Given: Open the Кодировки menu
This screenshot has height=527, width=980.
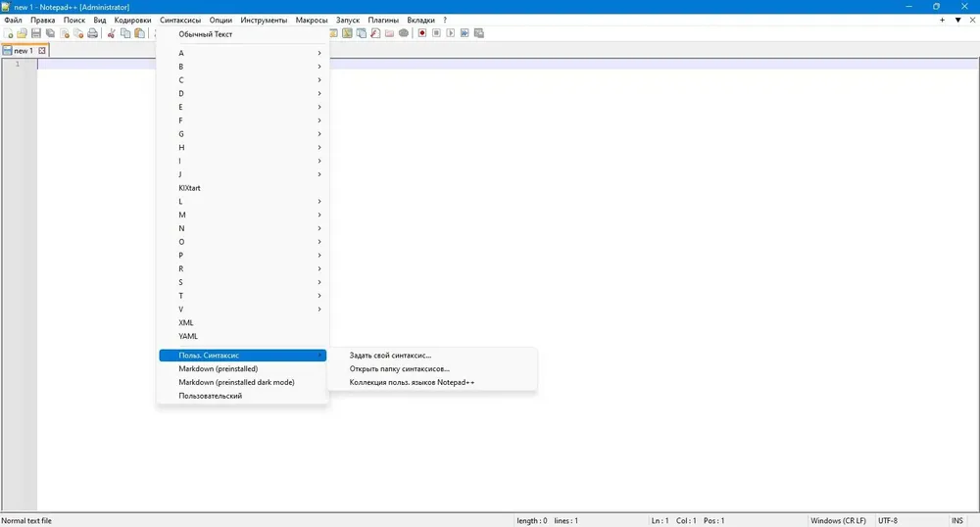Looking at the screenshot, I should (x=132, y=20).
